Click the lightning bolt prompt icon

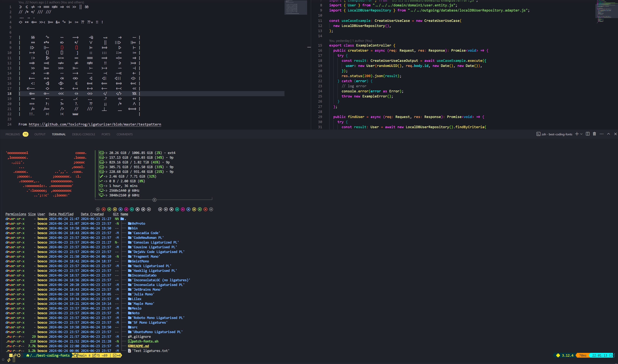(9, 360)
